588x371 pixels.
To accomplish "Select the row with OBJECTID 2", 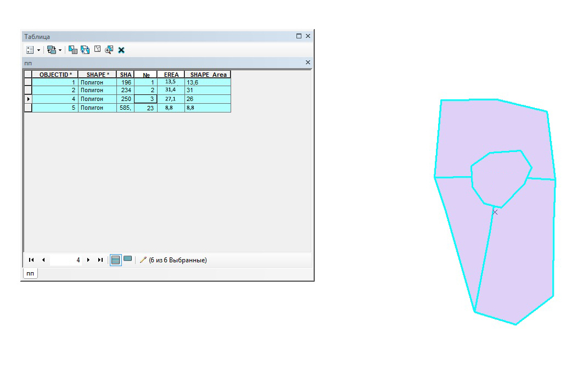I will coord(28,90).
